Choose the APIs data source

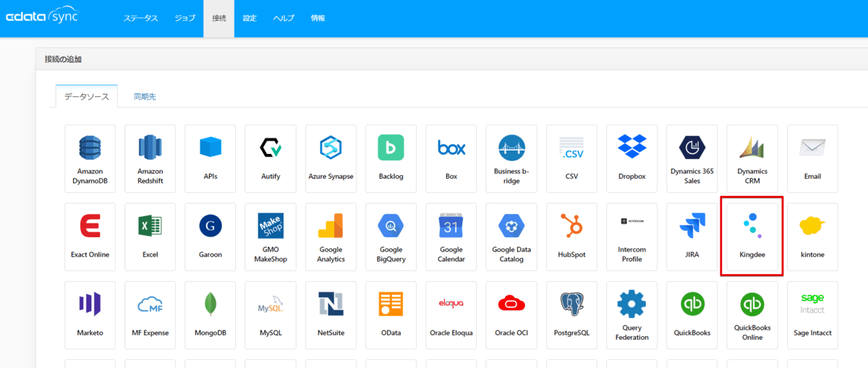pyautogui.click(x=210, y=158)
